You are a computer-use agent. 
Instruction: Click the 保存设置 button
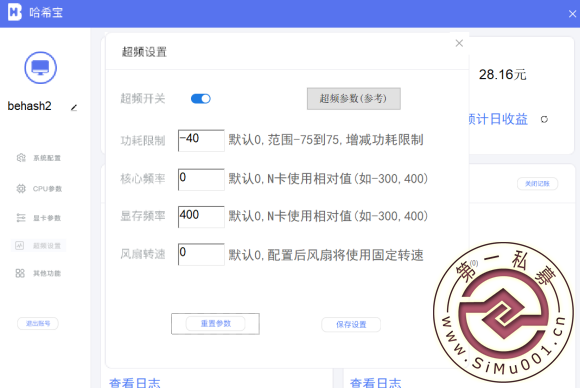pos(351,325)
